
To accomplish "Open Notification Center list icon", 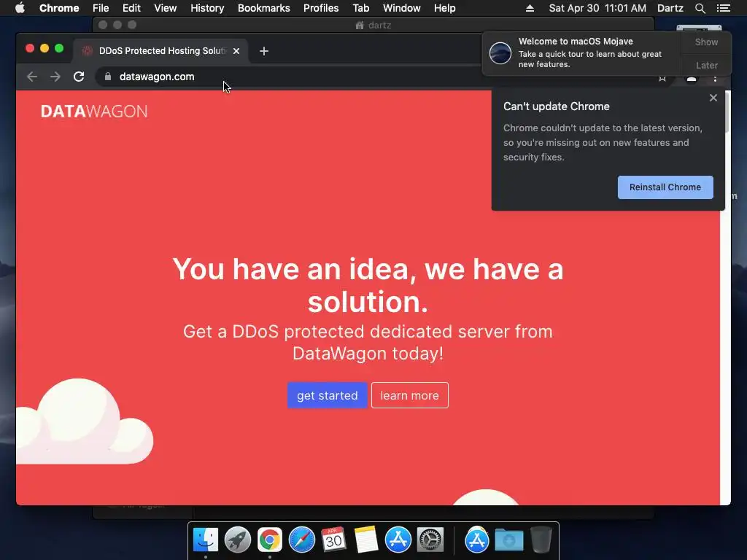I will pos(724,8).
